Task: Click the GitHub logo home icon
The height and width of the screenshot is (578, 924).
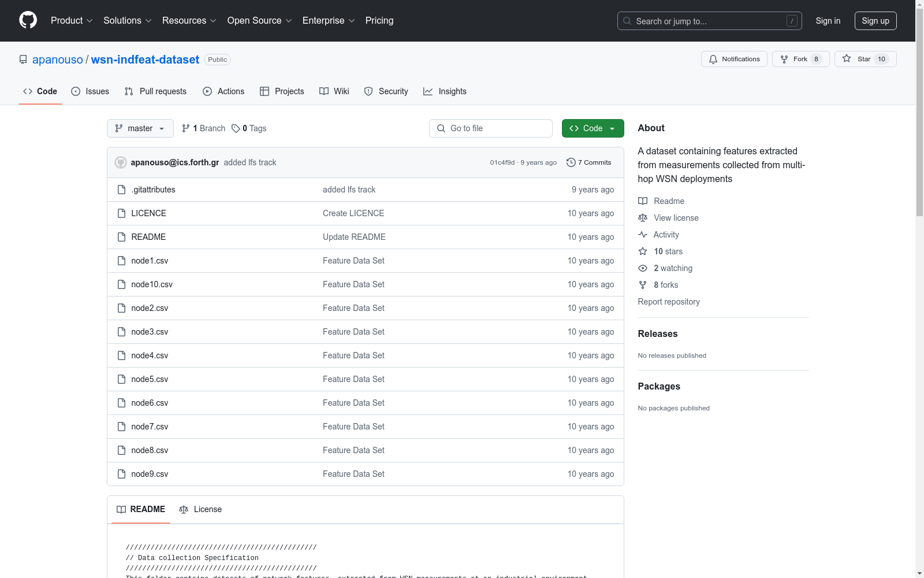Action: coord(28,20)
